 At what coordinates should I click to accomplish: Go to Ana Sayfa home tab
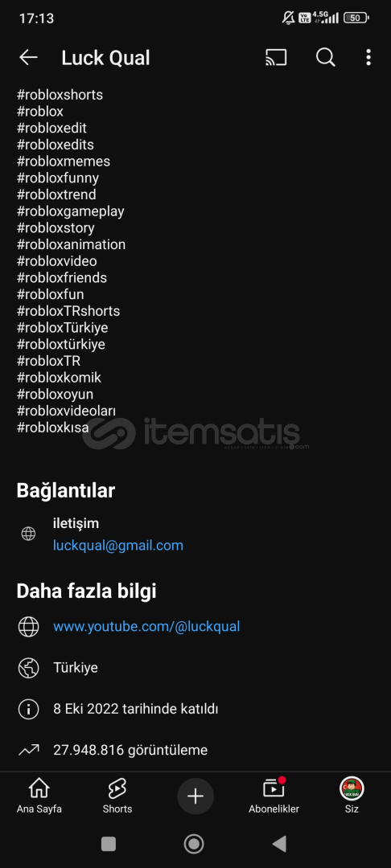tap(39, 796)
